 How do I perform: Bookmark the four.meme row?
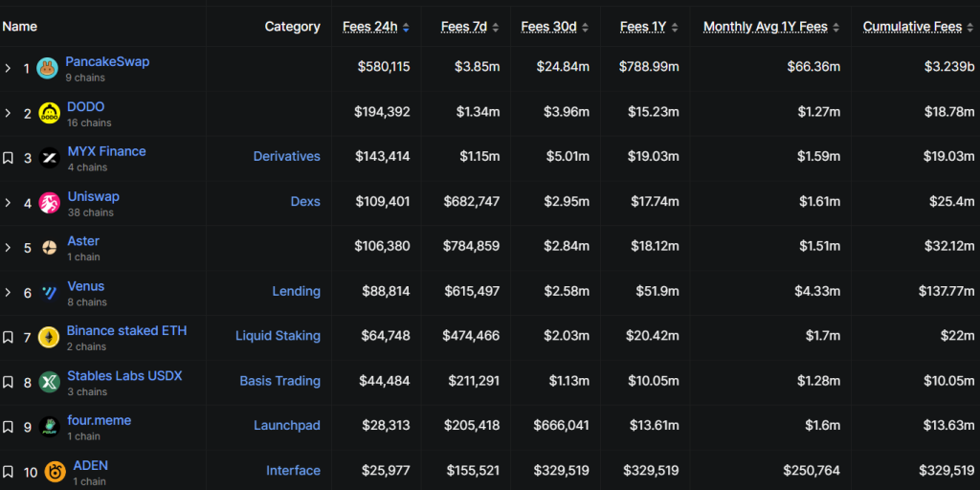(x=8, y=427)
